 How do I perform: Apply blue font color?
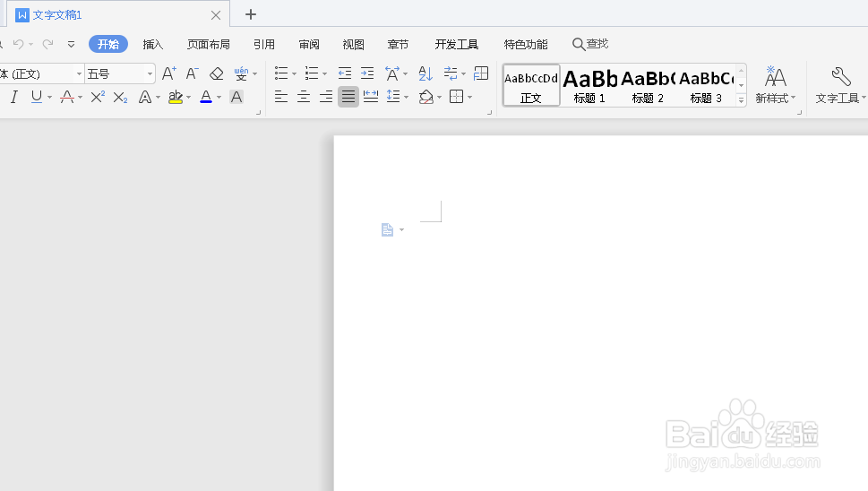[x=206, y=97]
